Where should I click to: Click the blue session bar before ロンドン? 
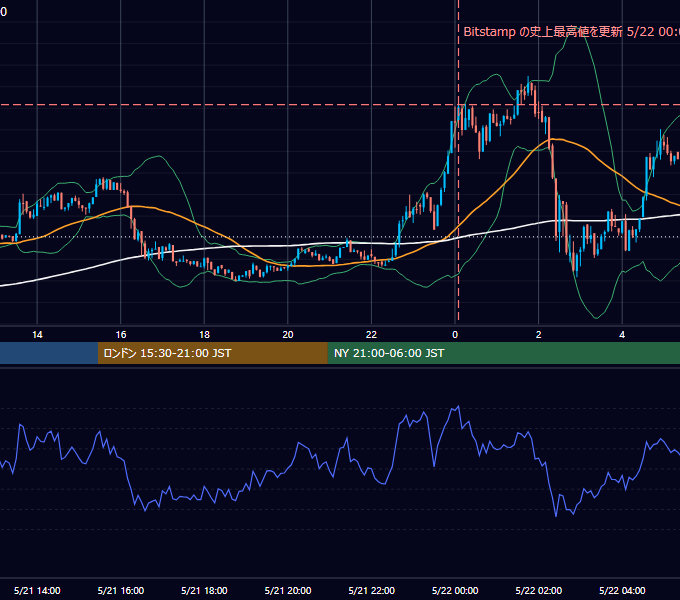[x=49, y=353]
